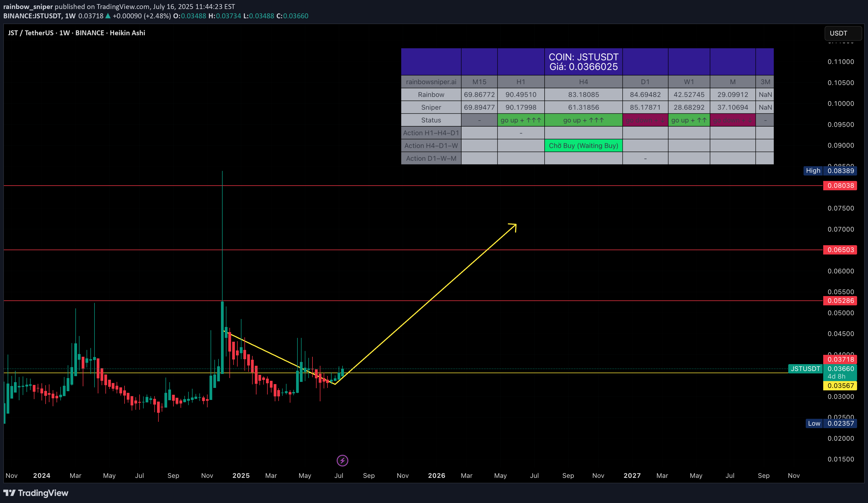
Task: Click the BINANCE:JSTUSDT, 1W header text
Action: tap(39, 16)
